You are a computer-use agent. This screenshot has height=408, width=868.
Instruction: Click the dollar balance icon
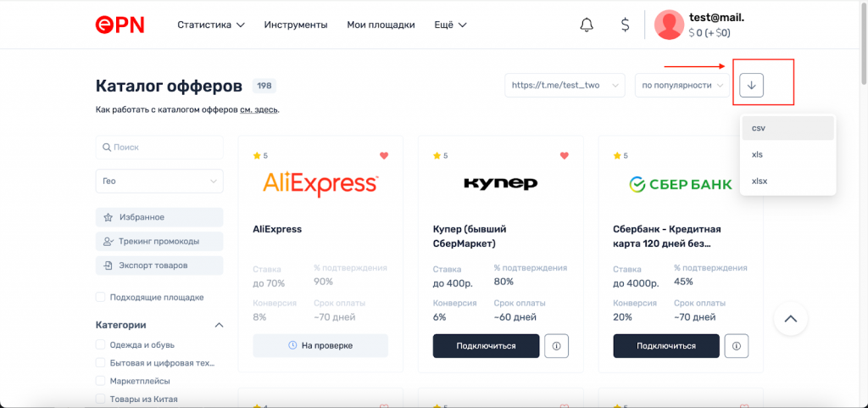[625, 25]
